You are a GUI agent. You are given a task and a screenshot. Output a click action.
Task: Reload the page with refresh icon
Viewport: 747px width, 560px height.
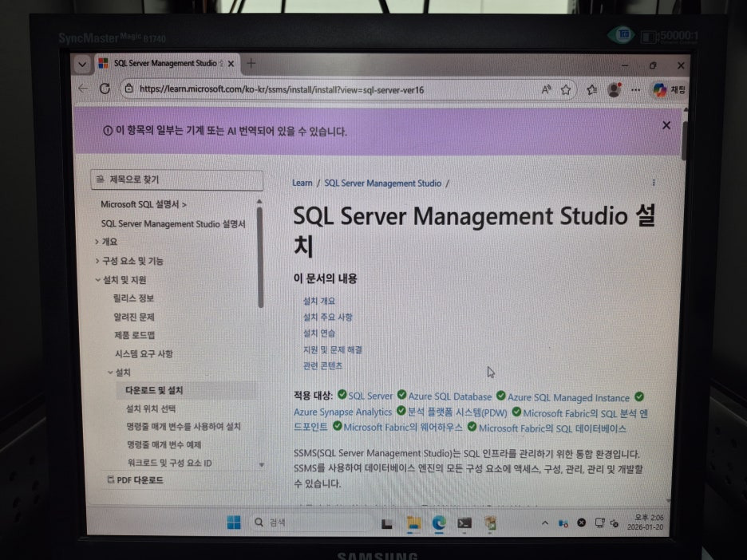point(105,89)
